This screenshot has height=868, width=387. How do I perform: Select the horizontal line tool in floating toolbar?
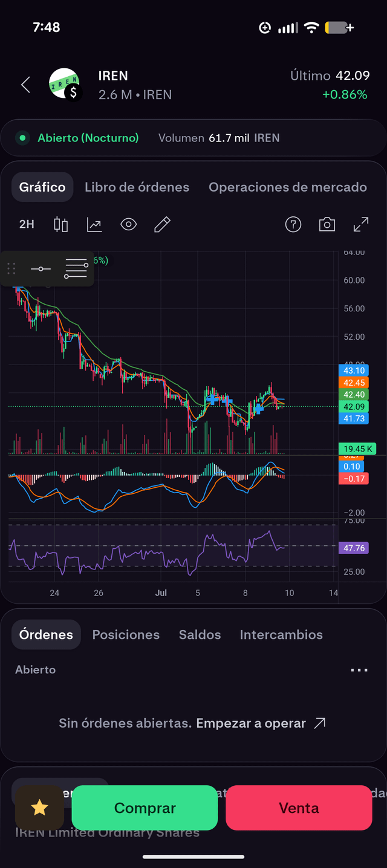(41, 268)
